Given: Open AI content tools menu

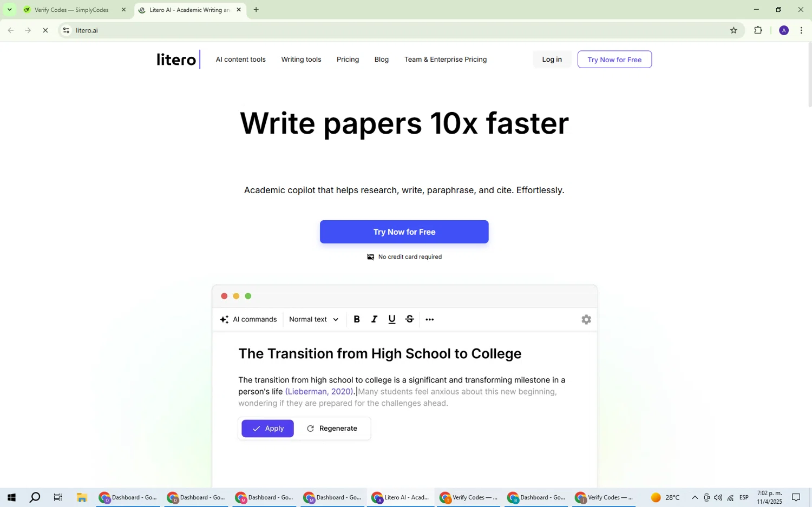Looking at the screenshot, I should click(241, 60).
